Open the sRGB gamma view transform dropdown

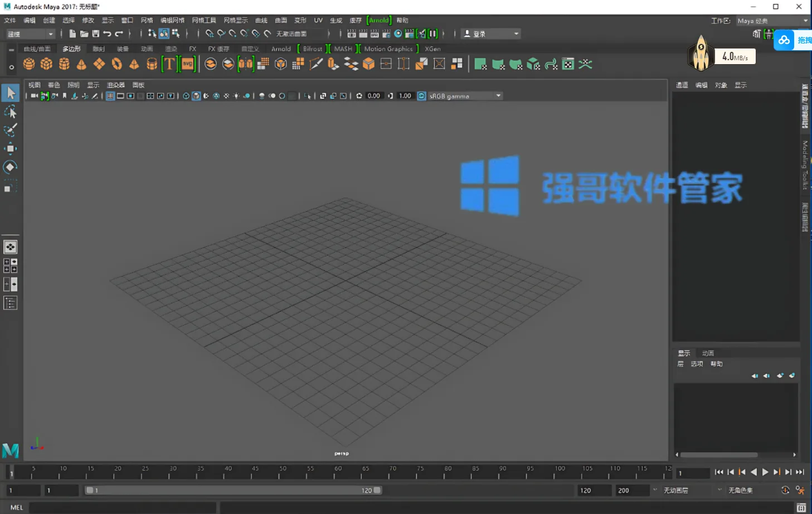coord(466,96)
